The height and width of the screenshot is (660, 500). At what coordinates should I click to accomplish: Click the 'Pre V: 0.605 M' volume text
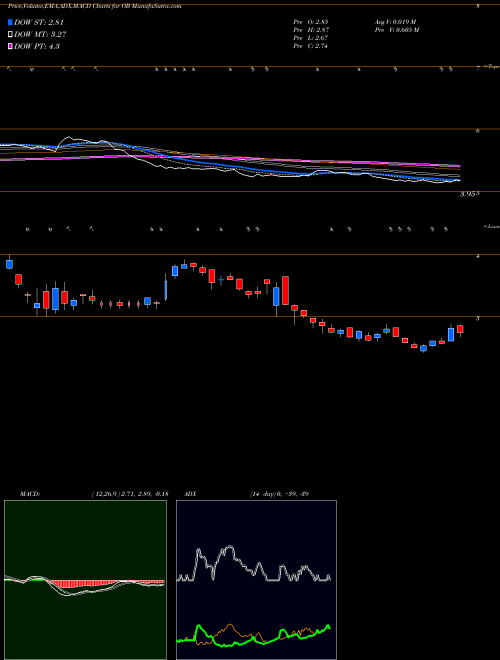coord(396,29)
